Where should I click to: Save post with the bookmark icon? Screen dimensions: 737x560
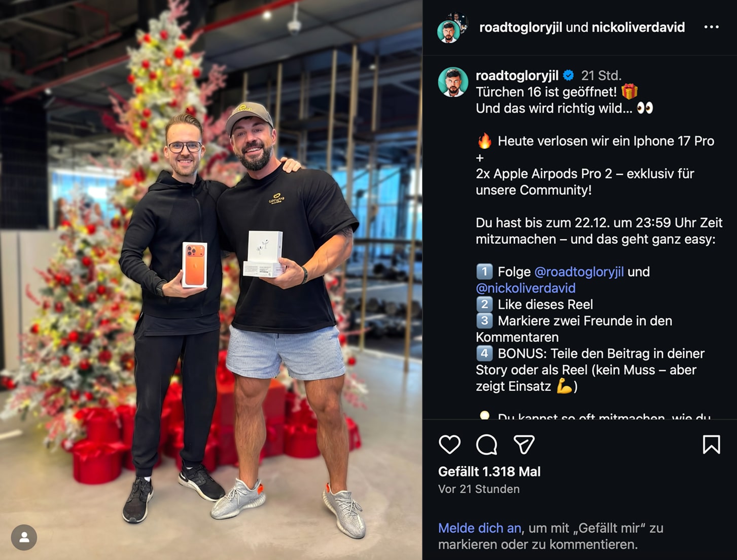point(711,444)
